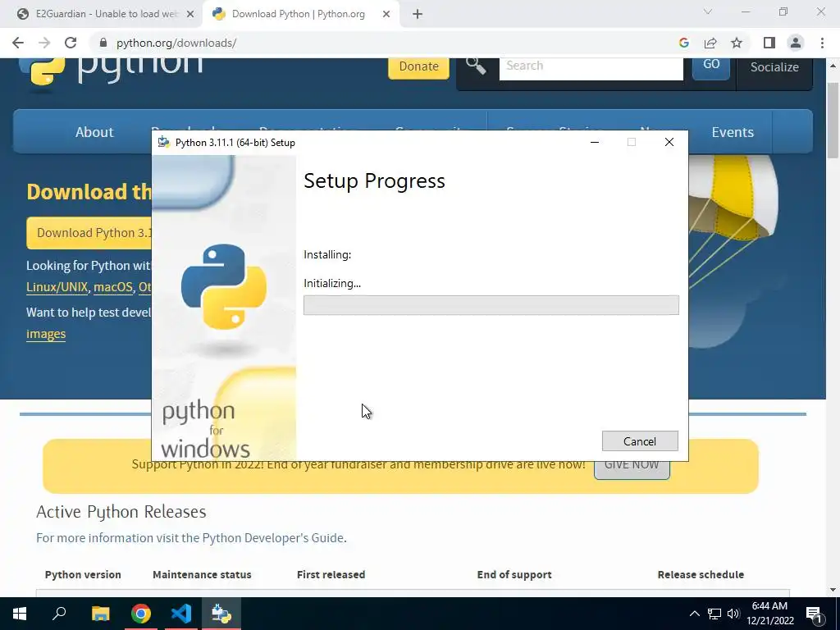840x630 pixels.
Task: Bookmark this tab with the star
Action: [x=737, y=43]
